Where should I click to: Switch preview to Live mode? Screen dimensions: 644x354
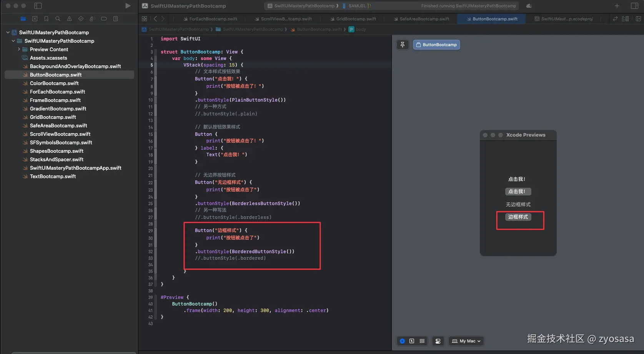402,341
